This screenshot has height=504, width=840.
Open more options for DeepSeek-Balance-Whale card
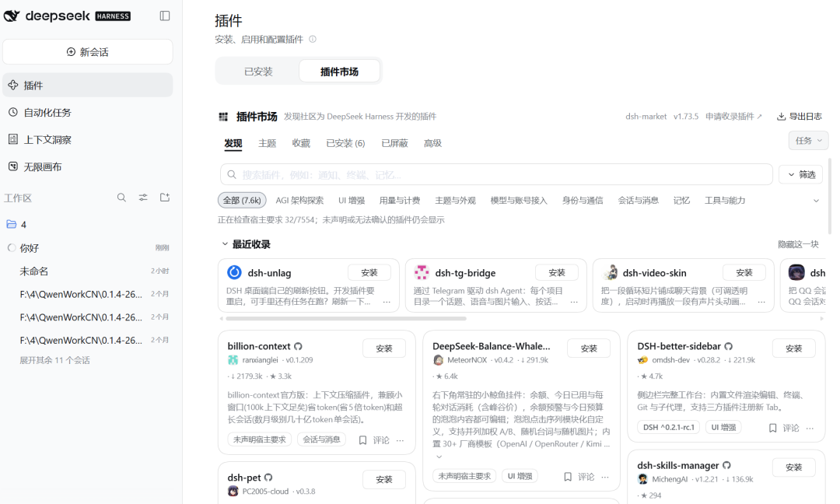(605, 477)
